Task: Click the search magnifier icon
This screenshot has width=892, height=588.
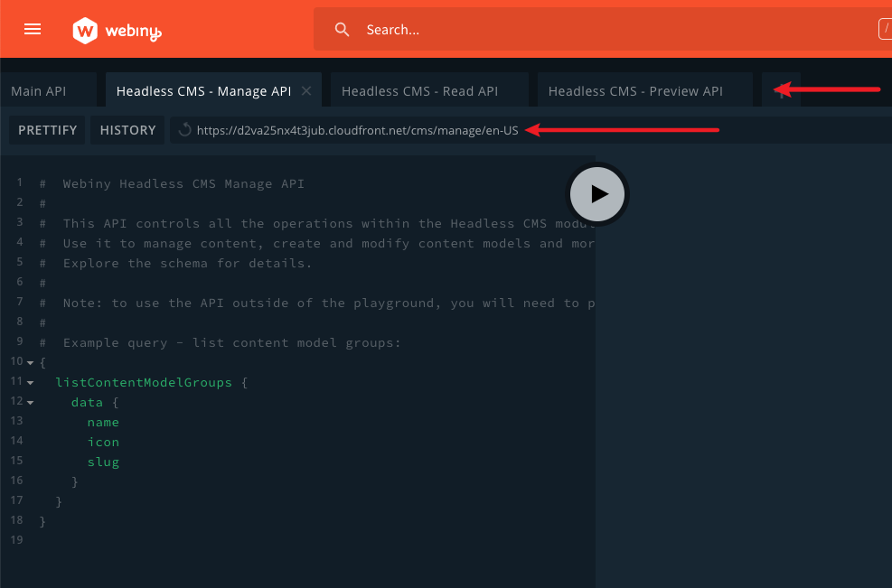Action: [x=342, y=29]
